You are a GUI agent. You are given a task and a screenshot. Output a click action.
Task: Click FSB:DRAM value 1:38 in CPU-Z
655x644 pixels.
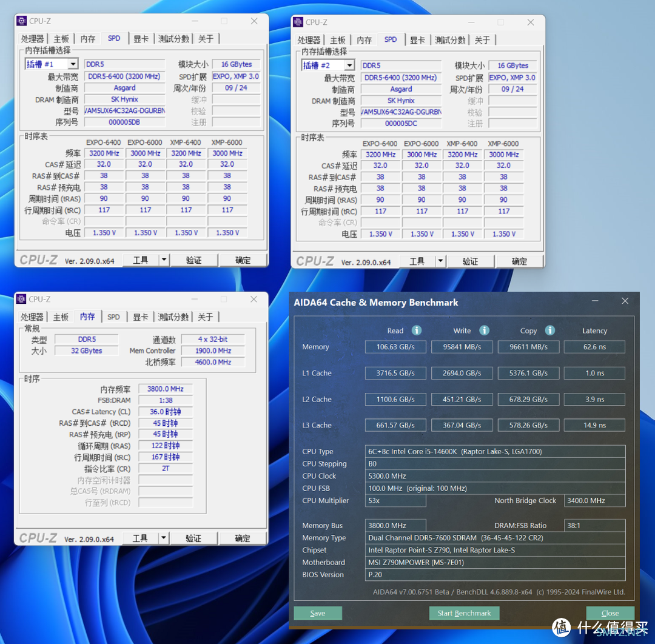coord(166,400)
